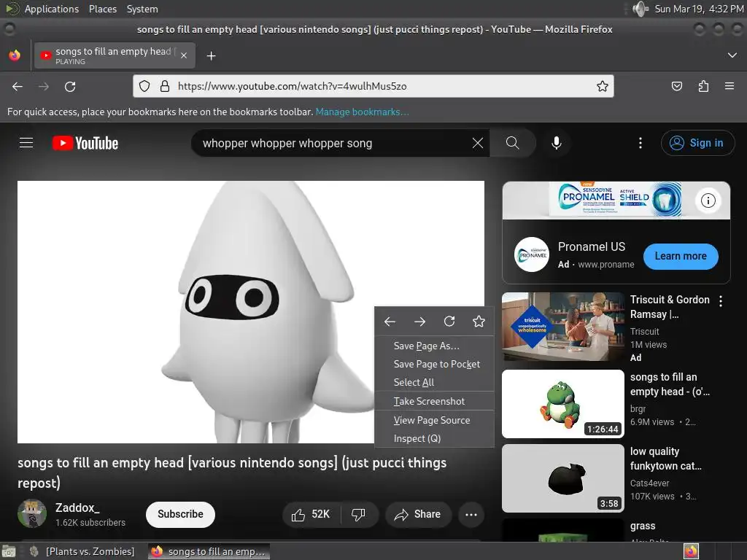Viewport: 747px width, 560px height.
Task: Open grass video title
Action: click(643, 526)
